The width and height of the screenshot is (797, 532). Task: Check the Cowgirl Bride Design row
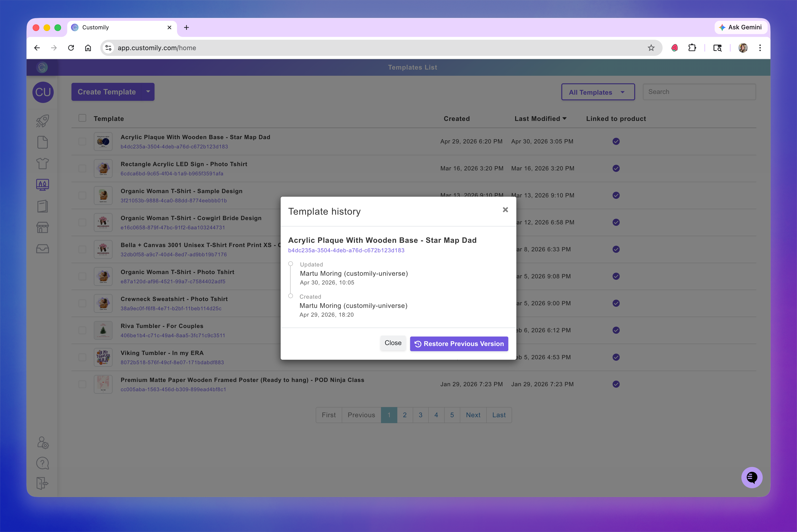point(82,222)
